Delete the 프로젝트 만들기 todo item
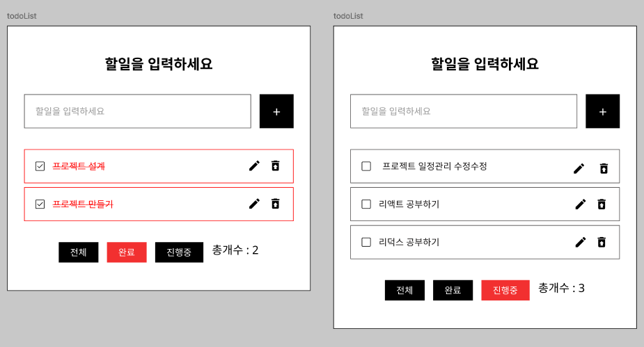Viewport: 644px width, 347px height. (x=276, y=204)
